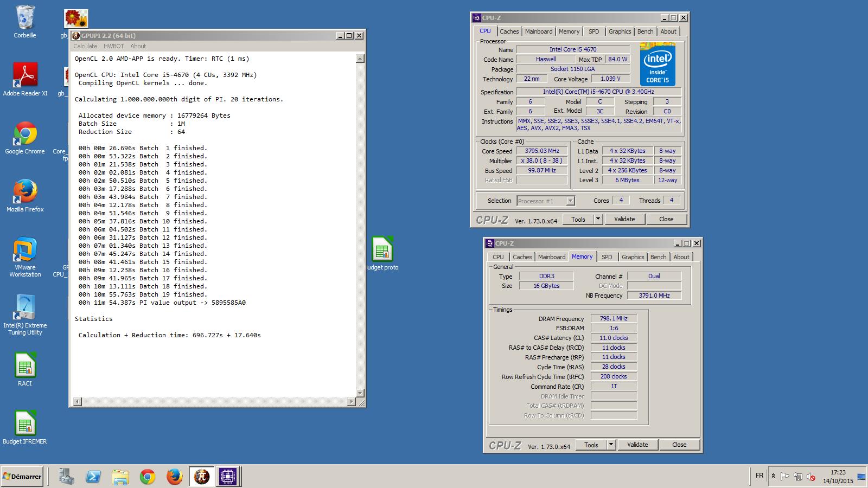Open the muted volume tray icon

point(810,477)
